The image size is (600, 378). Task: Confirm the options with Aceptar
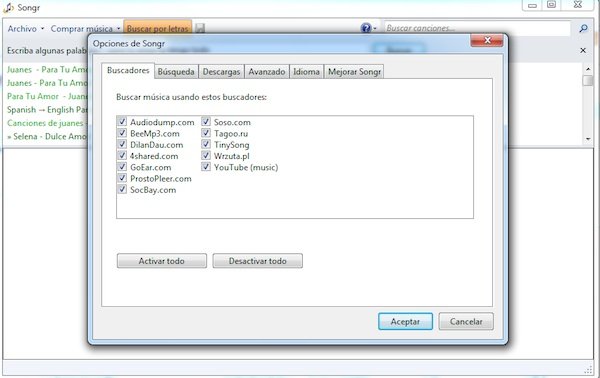click(405, 321)
